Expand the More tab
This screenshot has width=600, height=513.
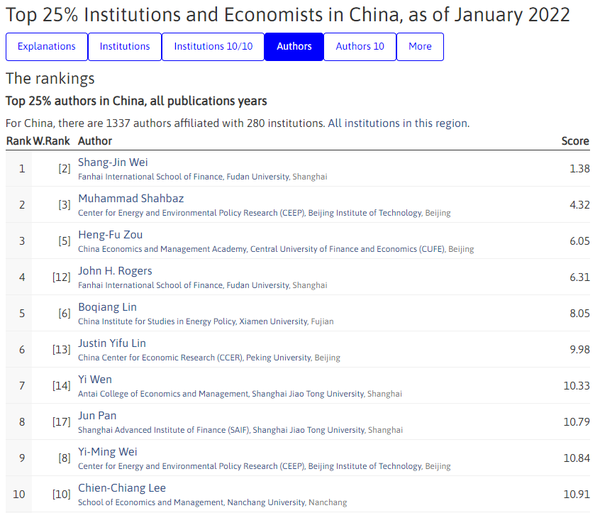point(420,46)
